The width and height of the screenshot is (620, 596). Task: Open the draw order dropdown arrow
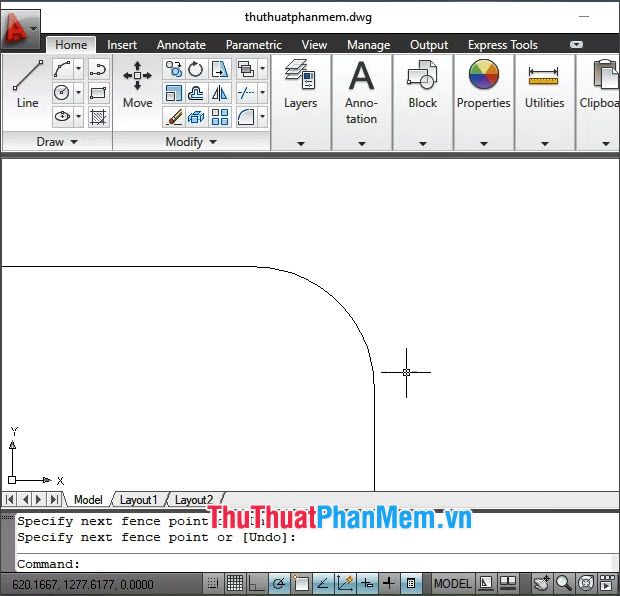[263, 69]
